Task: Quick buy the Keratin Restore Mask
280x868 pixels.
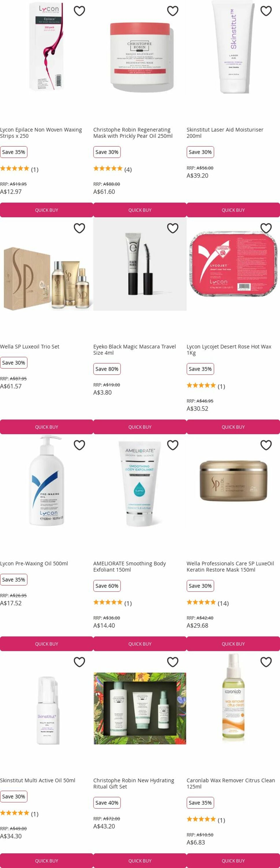Action: 233,644
